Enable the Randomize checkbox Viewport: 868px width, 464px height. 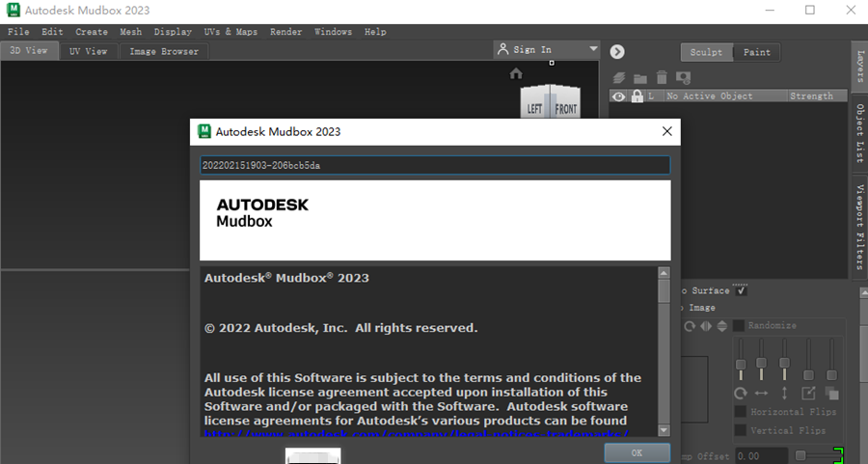point(739,326)
